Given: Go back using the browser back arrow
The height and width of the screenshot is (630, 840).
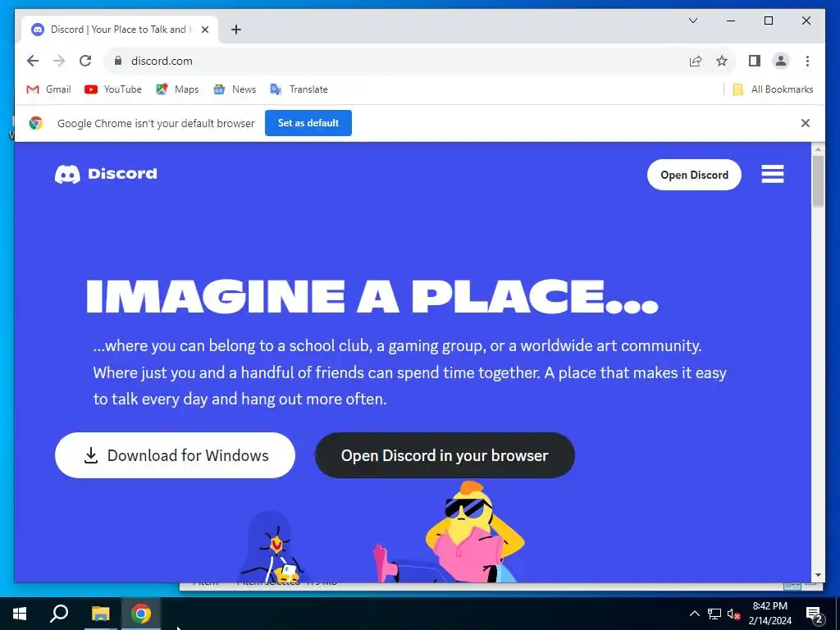Looking at the screenshot, I should (x=33, y=61).
